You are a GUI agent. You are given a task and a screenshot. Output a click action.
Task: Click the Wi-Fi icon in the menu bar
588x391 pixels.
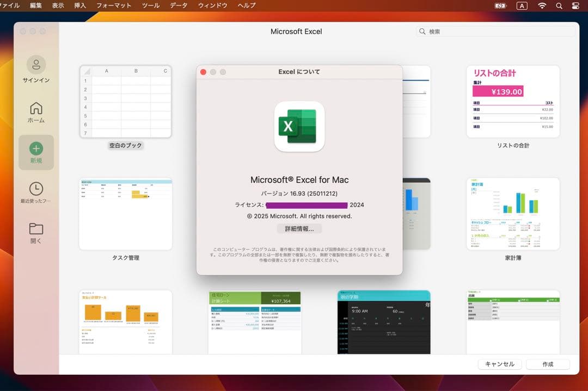tap(542, 5)
